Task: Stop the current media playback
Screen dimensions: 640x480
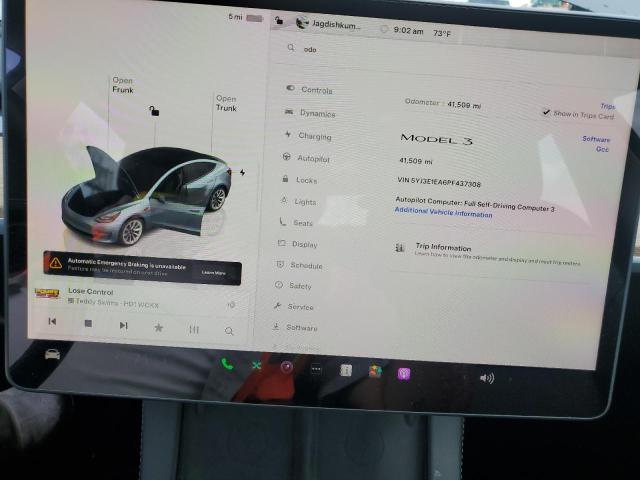Action: point(88,324)
